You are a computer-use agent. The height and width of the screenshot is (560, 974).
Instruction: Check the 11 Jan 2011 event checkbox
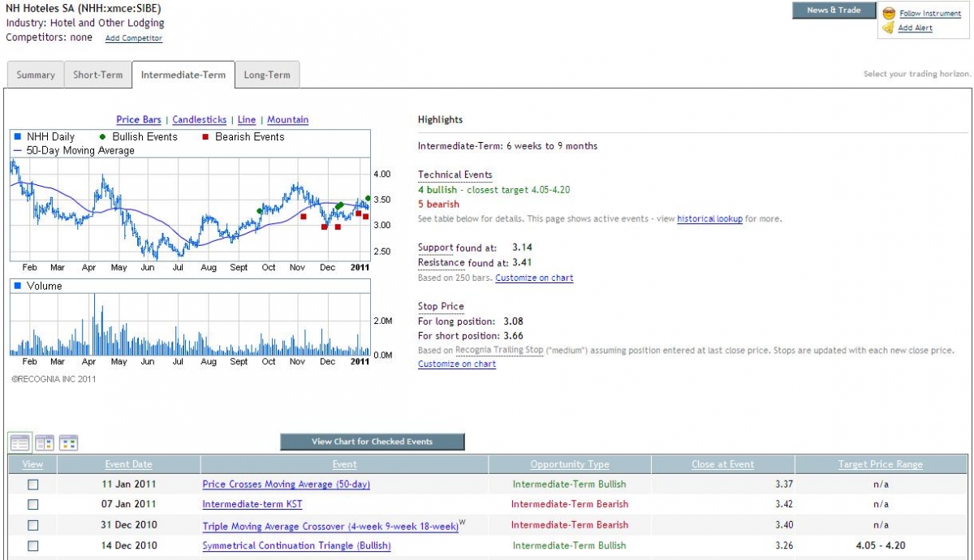point(31,485)
